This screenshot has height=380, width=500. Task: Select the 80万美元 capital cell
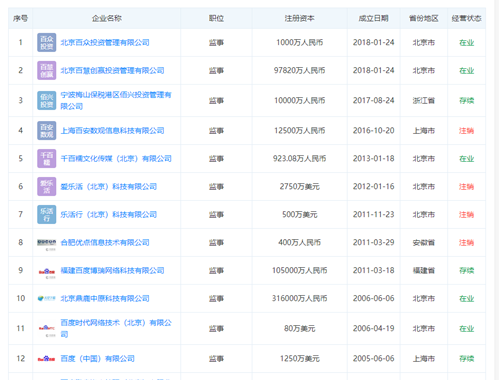pos(299,329)
